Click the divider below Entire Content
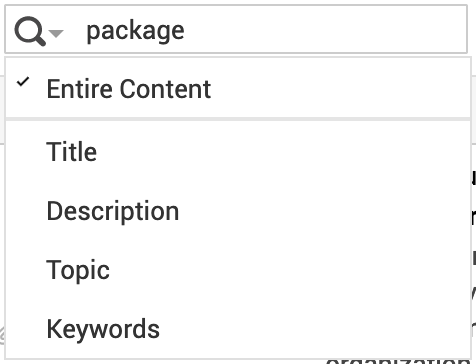 238,119
